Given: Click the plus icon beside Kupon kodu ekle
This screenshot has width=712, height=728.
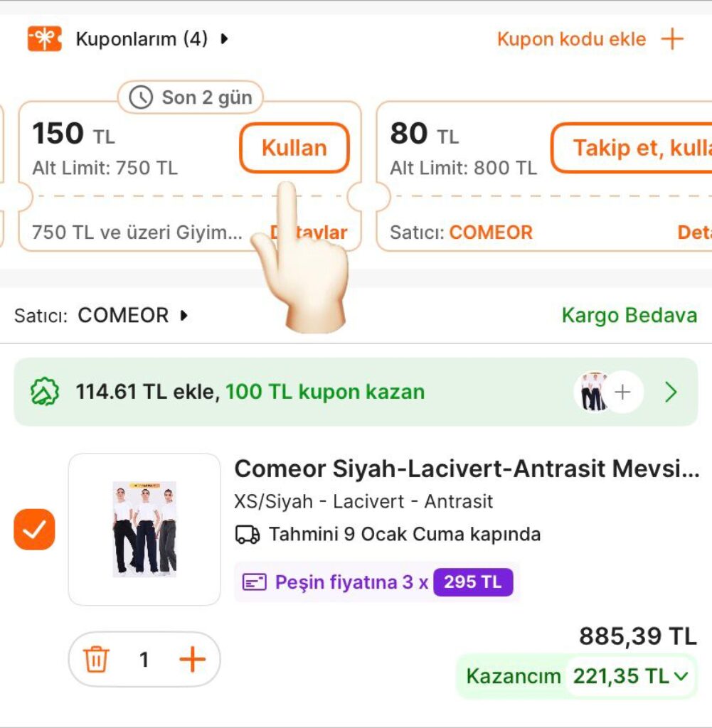Looking at the screenshot, I should (x=671, y=39).
